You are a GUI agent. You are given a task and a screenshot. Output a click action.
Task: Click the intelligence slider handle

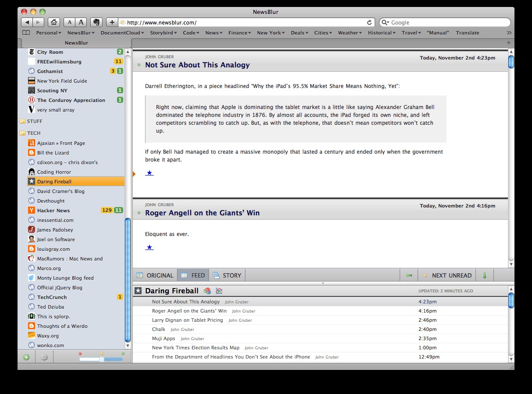tap(102, 359)
